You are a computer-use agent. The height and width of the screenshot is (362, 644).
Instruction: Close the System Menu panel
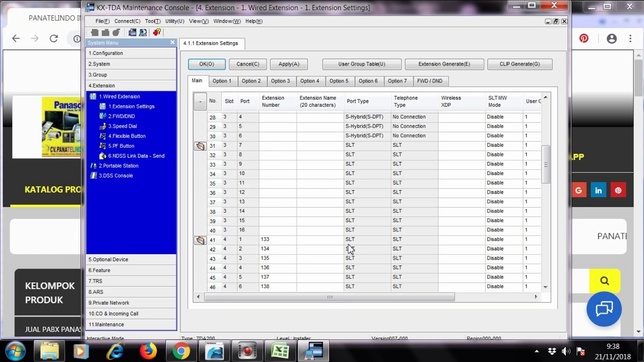[173, 43]
